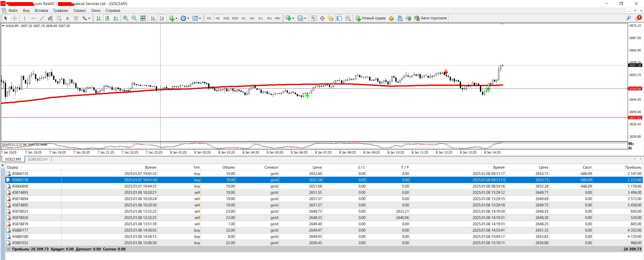The image size is (644, 260).
Task: Switch timeframe to D1
Action: tap(260, 18)
